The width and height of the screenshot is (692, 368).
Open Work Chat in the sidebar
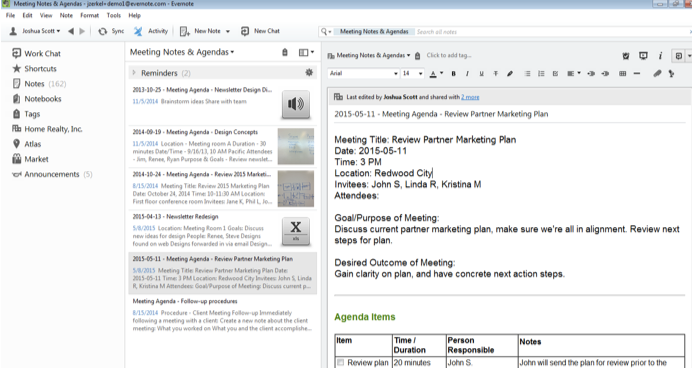(x=37, y=53)
